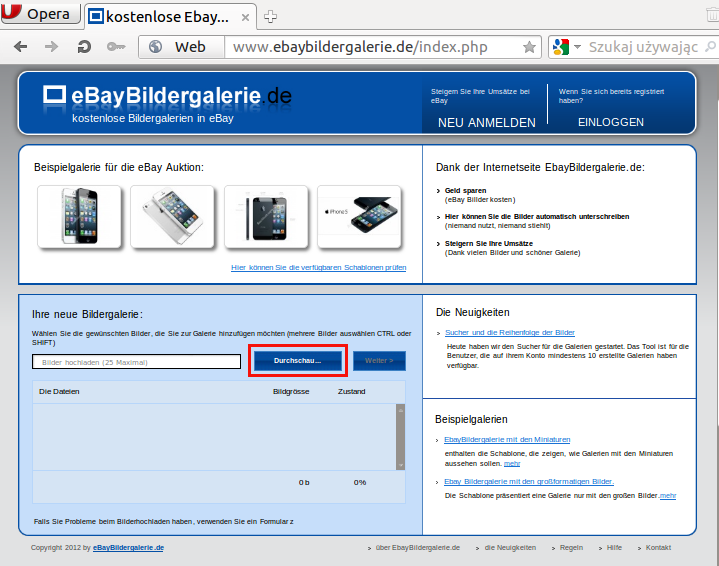Bookmark page with the star icon
The width and height of the screenshot is (719, 566).
pyautogui.click(x=529, y=47)
